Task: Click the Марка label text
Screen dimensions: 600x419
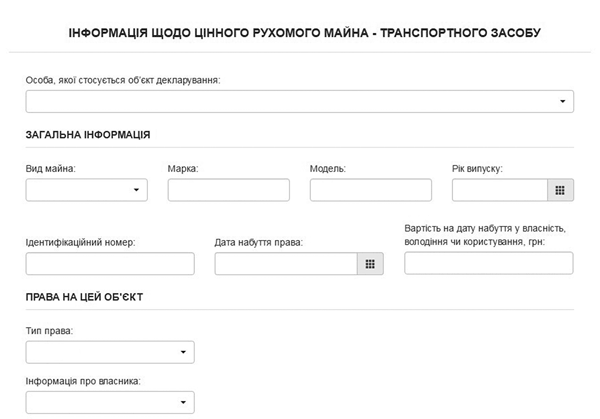Action: [183, 168]
